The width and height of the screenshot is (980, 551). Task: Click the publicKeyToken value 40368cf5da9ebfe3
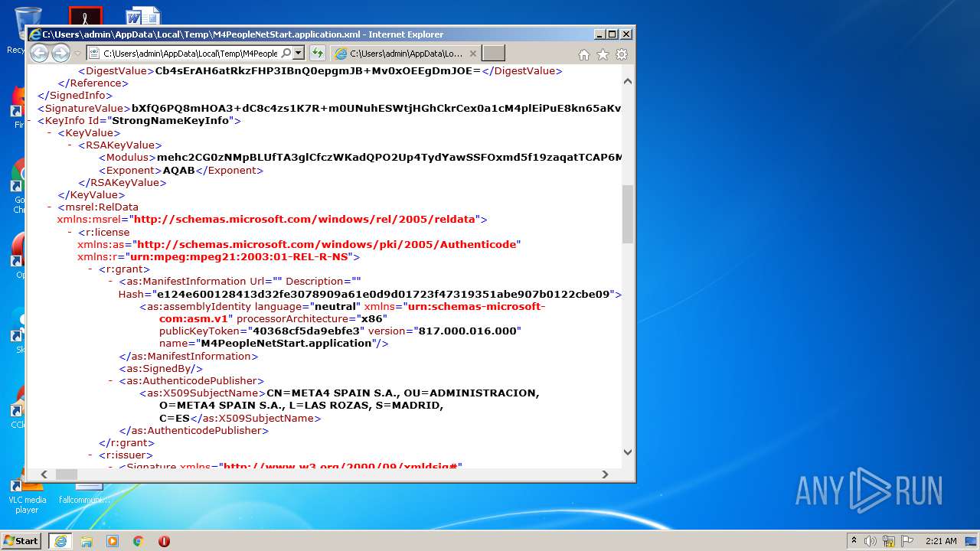(x=306, y=331)
